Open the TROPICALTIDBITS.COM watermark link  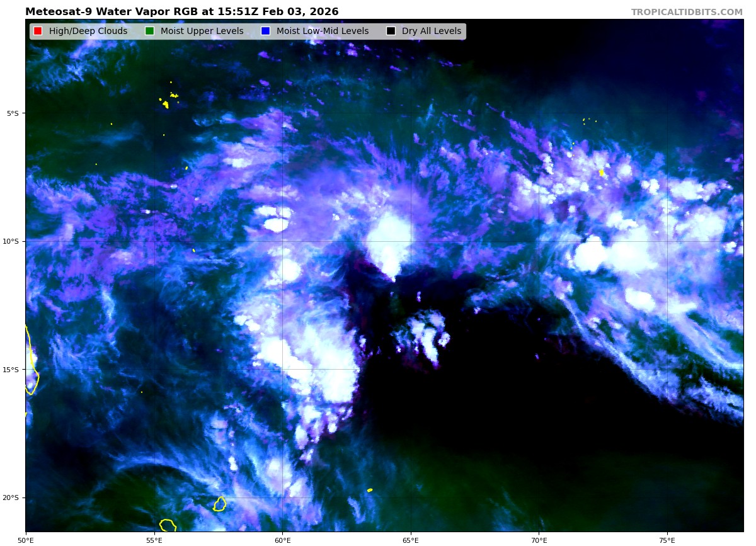(x=687, y=13)
